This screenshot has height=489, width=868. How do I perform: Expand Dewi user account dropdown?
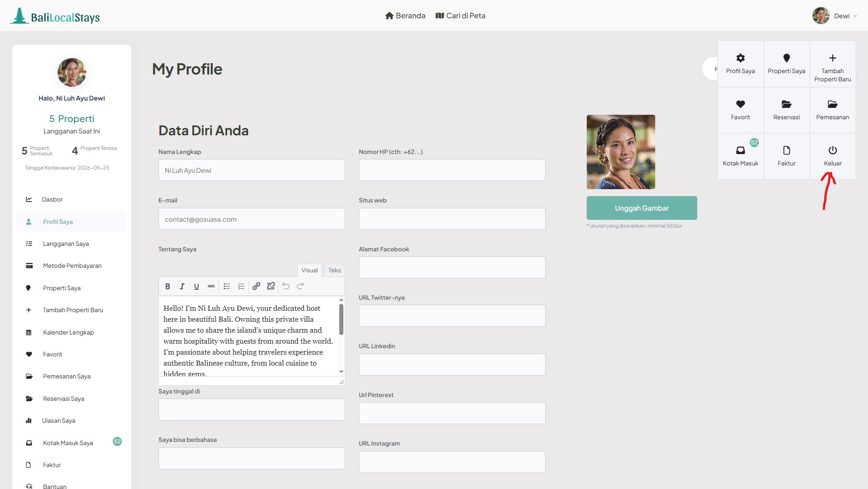835,16
